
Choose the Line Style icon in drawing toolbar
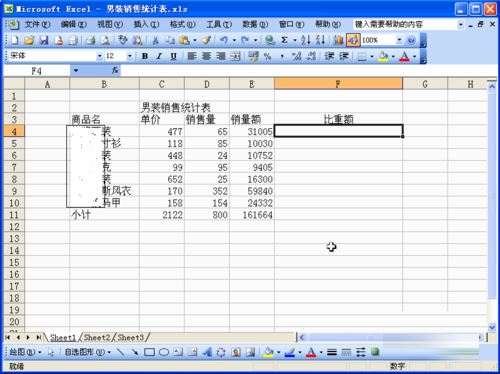tap(332, 352)
